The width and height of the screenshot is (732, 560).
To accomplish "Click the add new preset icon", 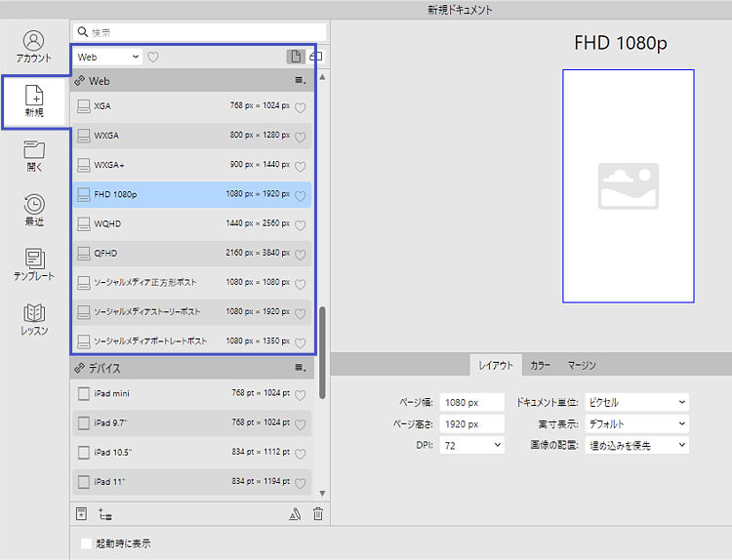I will coord(82,514).
